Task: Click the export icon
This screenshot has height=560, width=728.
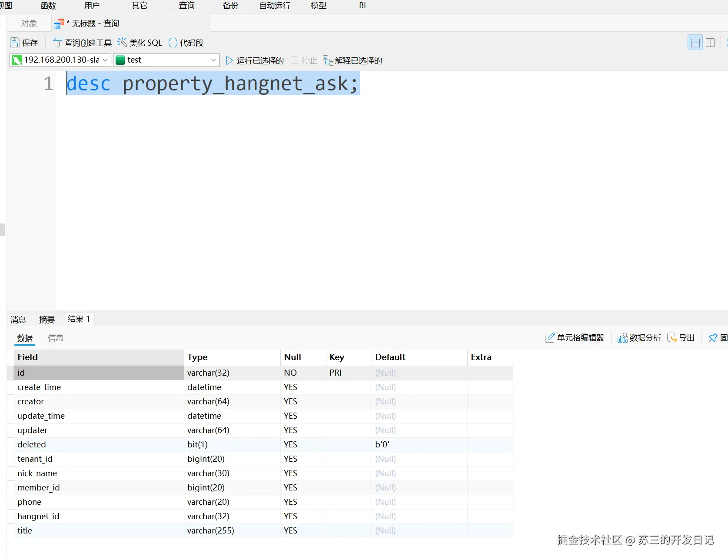Action: click(672, 338)
